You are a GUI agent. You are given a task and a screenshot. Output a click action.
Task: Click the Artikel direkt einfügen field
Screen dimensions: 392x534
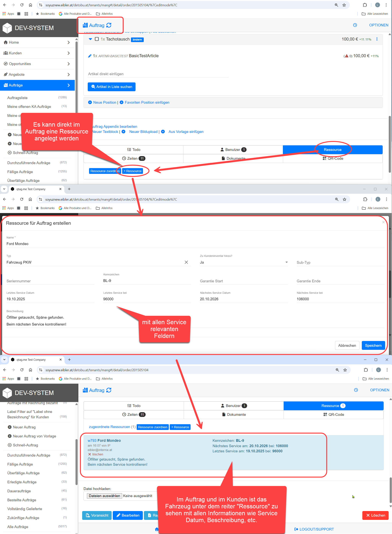(x=158, y=74)
